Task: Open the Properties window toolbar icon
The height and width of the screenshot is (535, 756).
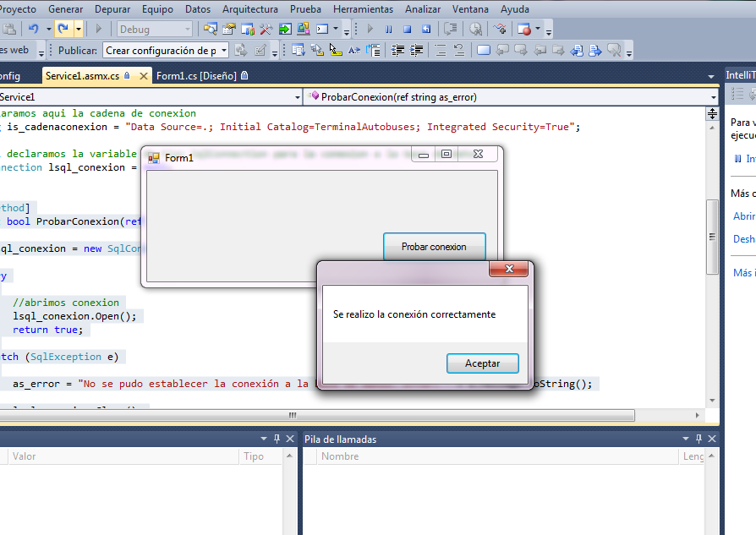Action: [228, 29]
